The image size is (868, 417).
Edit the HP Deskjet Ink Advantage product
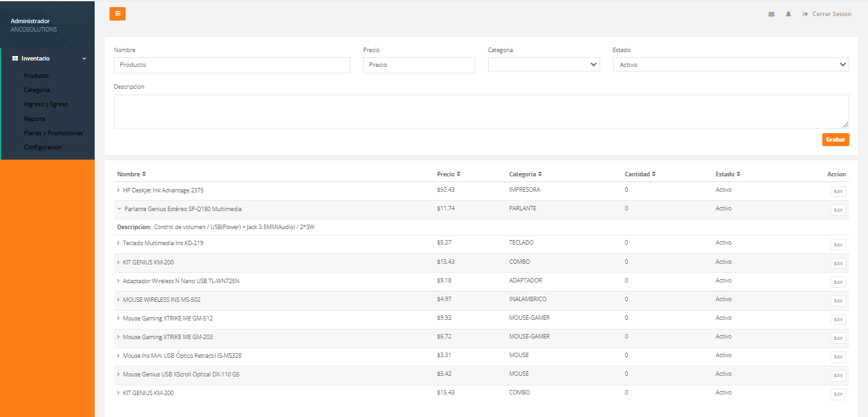(838, 191)
